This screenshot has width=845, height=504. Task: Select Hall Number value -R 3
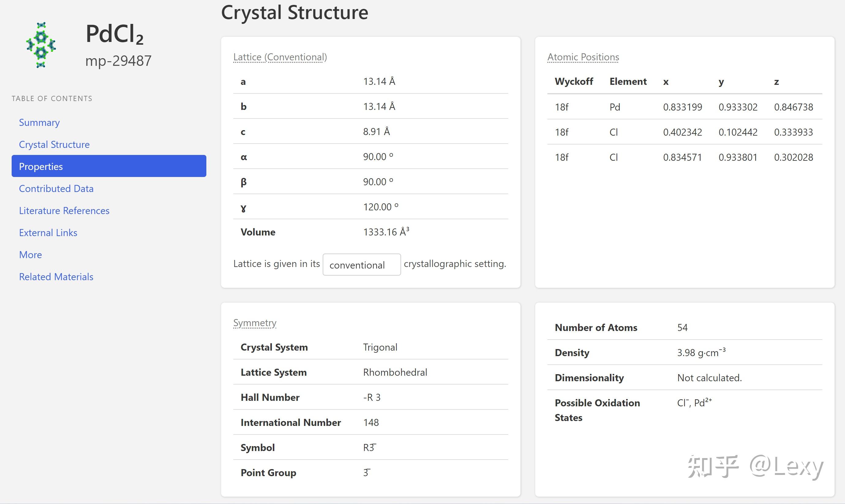pos(372,397)
